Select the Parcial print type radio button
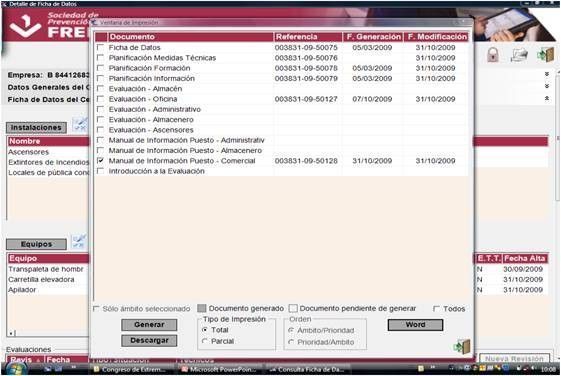The image size is (561, 376). tap(205, 341)
